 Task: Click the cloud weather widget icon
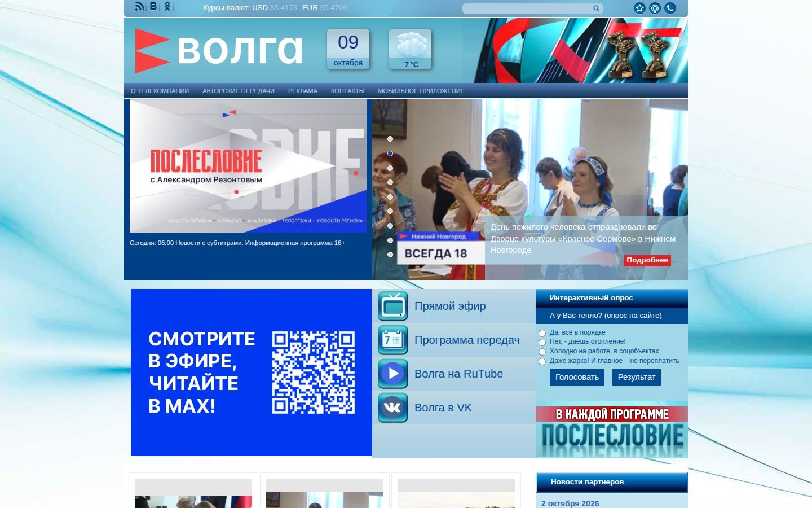click(x=411, y=50)
